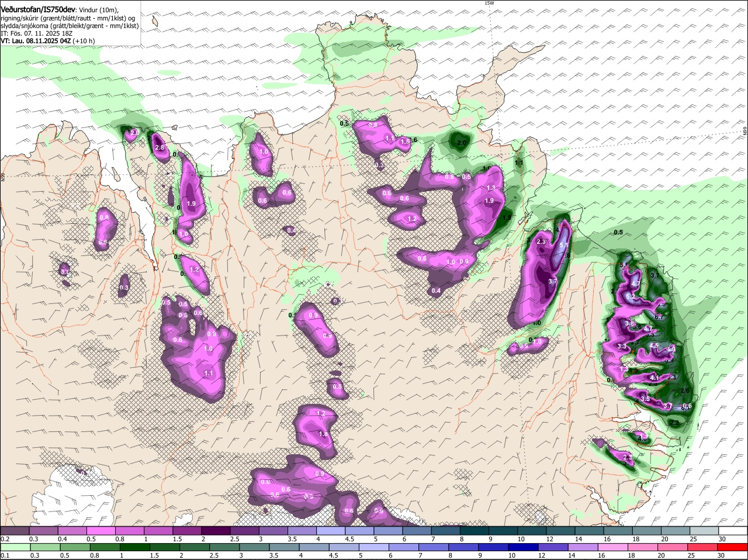
Task: Select the 'VT: Lau. 08.11.2025 04Z (+10 h)' line
Action: pyautogui.click(x=47, y=41)
